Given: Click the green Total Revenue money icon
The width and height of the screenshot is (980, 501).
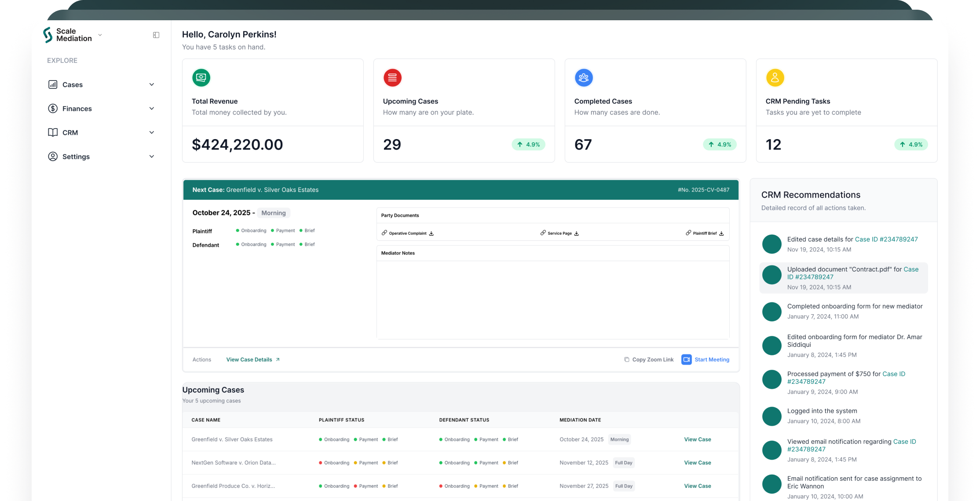Looking at the screenshot, I should (201, 78).
